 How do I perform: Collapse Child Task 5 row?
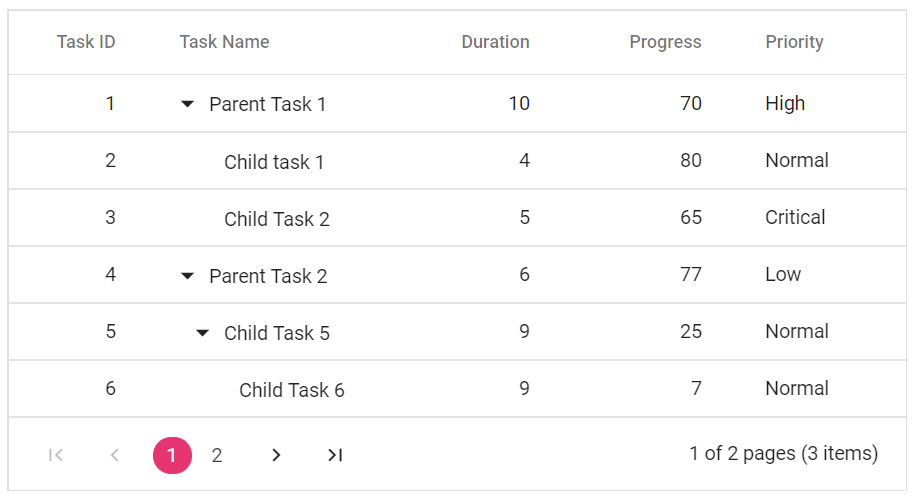click(x=202, y=333)
